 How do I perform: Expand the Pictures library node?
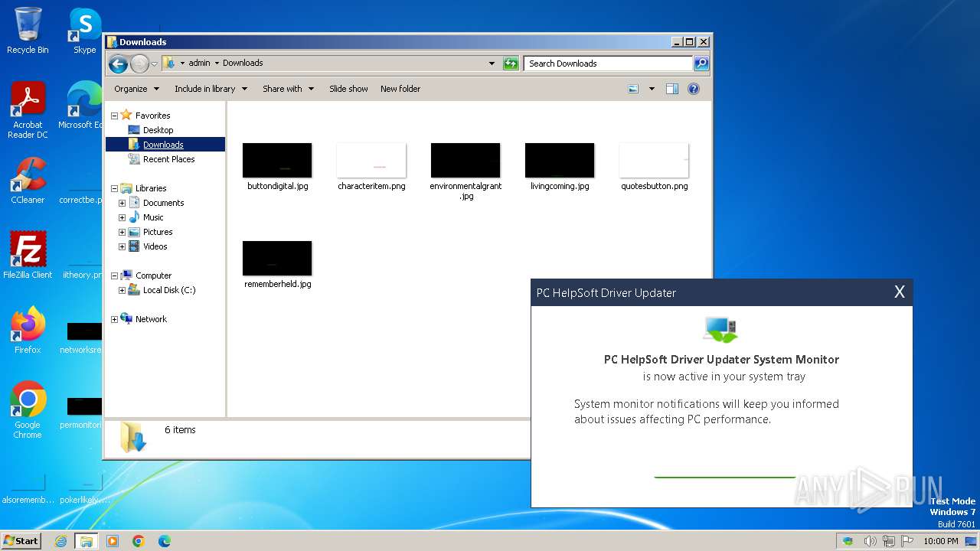(x=122, y=232)
